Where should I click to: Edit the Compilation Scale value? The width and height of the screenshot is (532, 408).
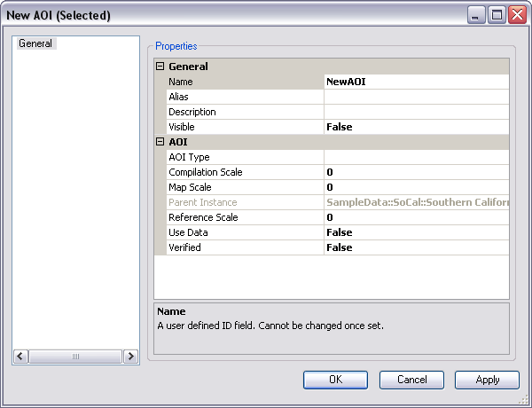click(415, 172)
